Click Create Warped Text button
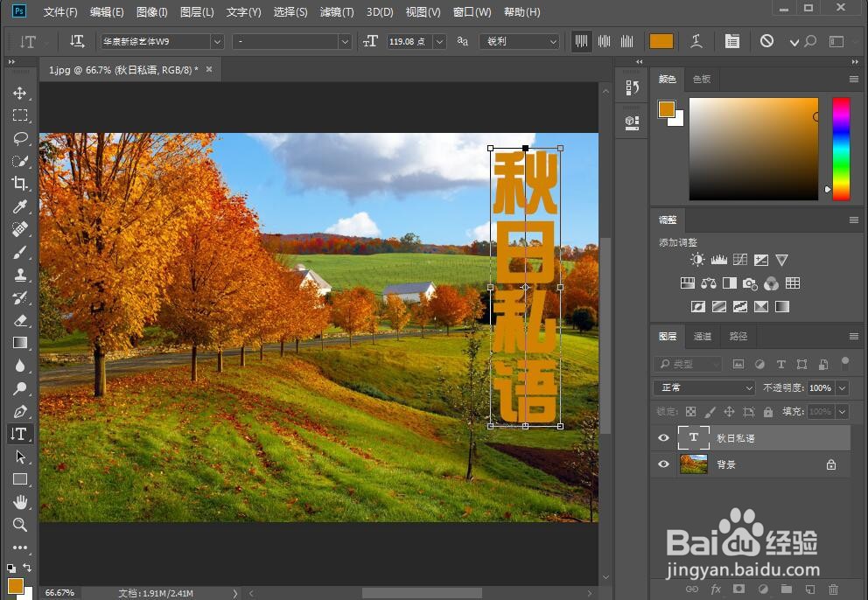868x600 pixels. [x=696, y=41]
